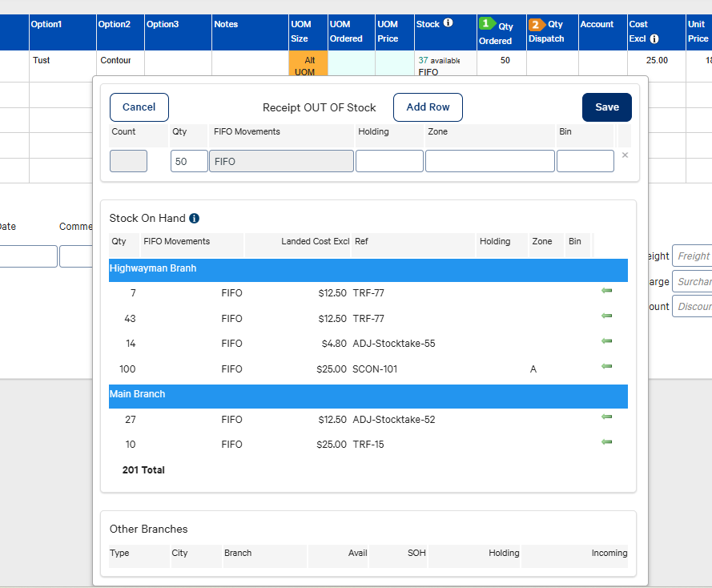The width and height of the screenshot is (712, 588).
Task: Click the Add Row button
Action: pyautogui.click(x=428, y=107)
